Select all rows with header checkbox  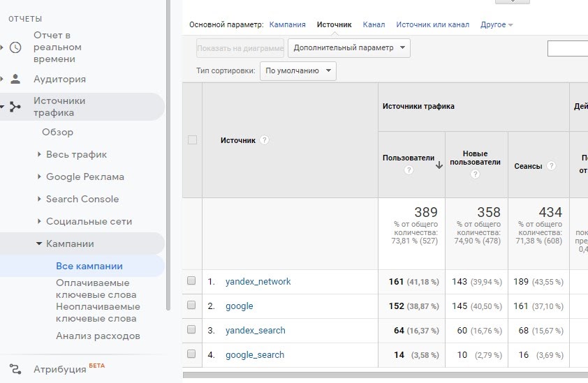(x=192, y=140)
